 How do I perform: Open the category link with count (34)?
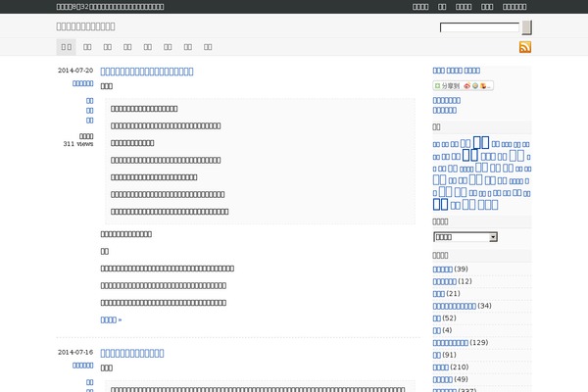coord(454,306)
